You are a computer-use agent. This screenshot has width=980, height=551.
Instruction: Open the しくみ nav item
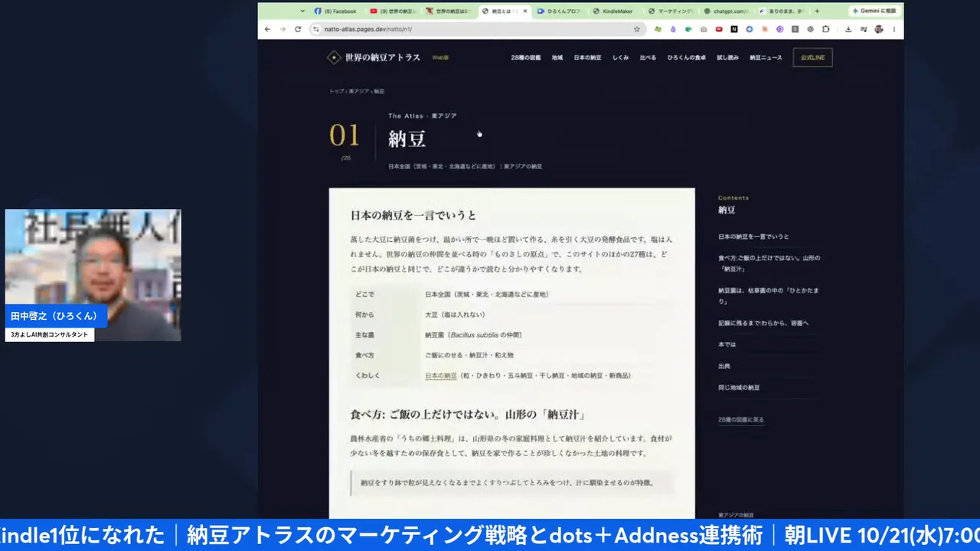(620, 57)
